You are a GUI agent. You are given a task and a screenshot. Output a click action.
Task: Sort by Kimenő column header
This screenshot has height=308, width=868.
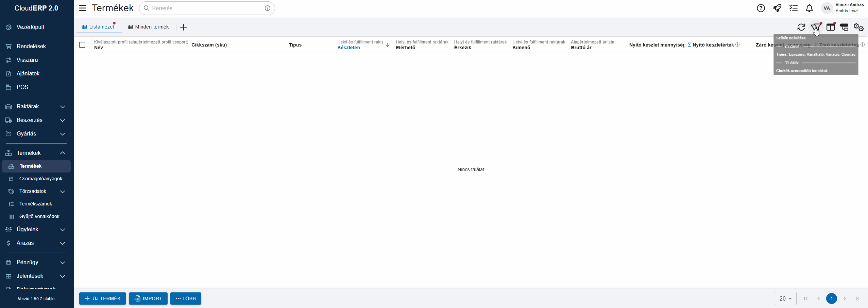point(521,48)
